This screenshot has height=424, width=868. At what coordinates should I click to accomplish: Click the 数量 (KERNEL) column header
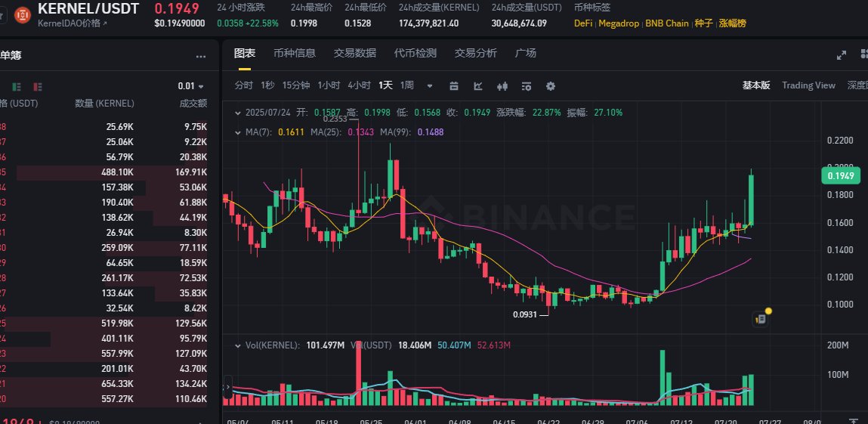[x=104, y=104]
